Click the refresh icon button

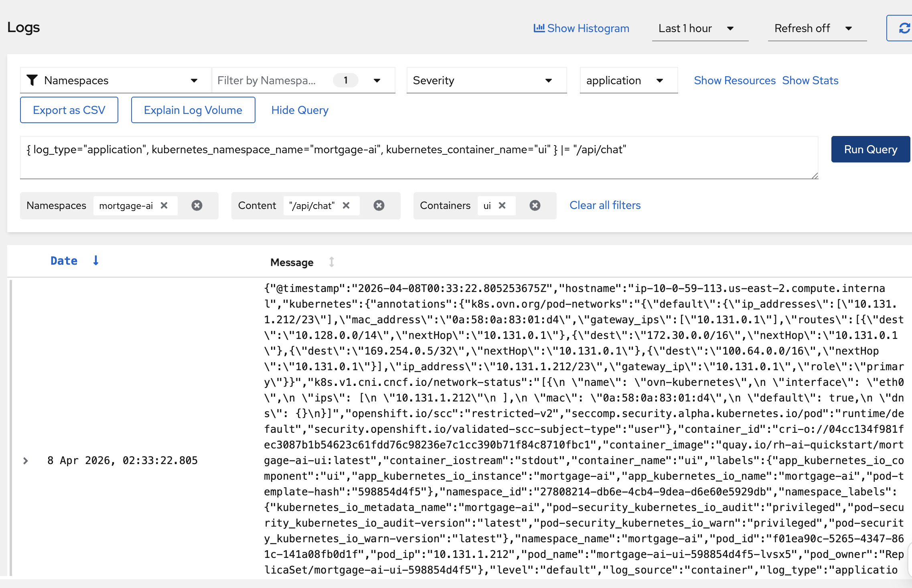click(x=903, y=28)
